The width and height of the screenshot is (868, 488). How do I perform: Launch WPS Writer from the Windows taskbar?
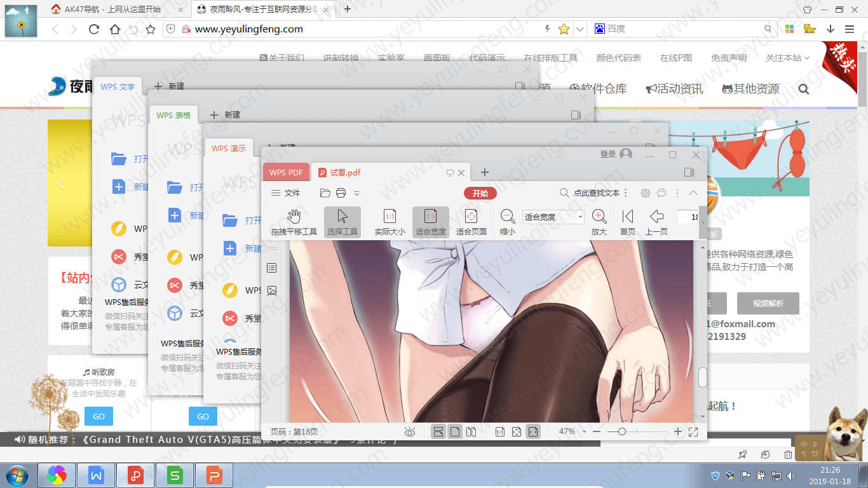tap(95, 475)
